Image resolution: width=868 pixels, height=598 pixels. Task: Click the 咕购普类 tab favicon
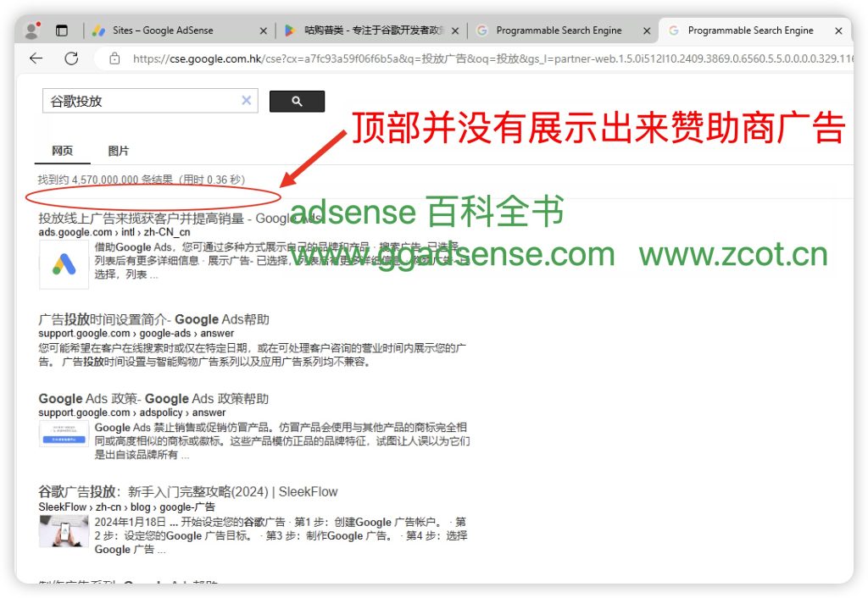coord(290,31)
